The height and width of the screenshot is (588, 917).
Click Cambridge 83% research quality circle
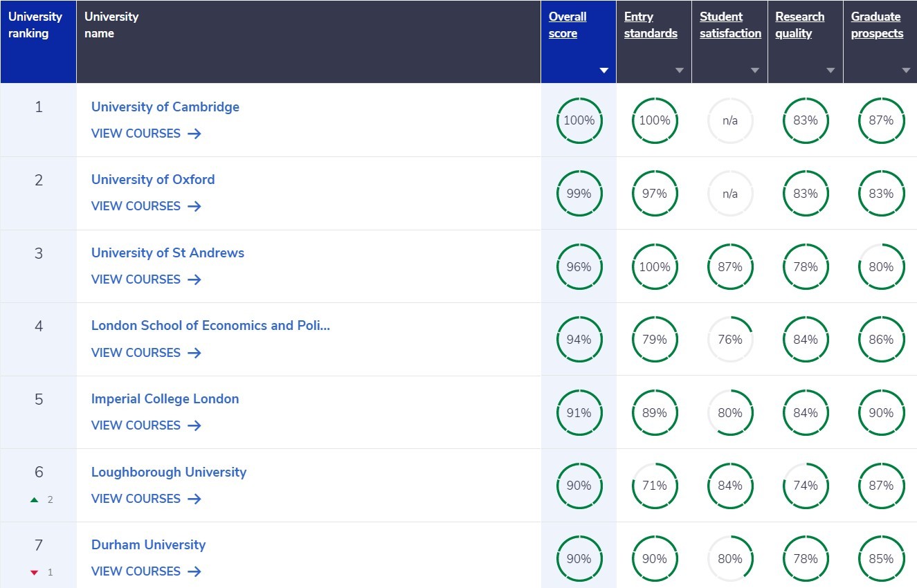[806, 120]
